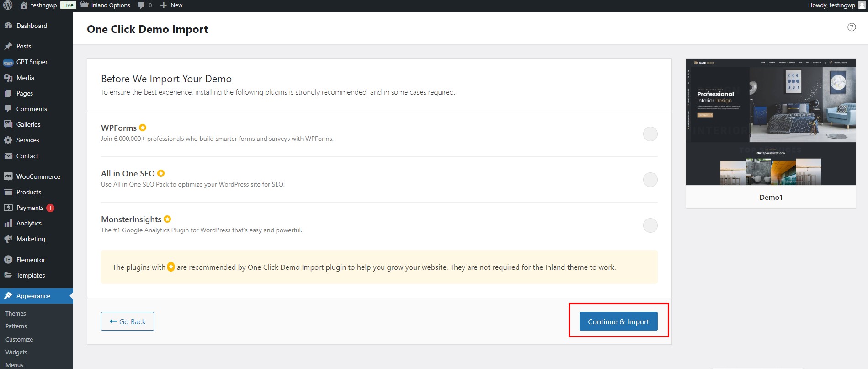Viewport: 868px width, 369px height.
Task: Enable the WPForms plugin toggle
Action: point(650,134)
